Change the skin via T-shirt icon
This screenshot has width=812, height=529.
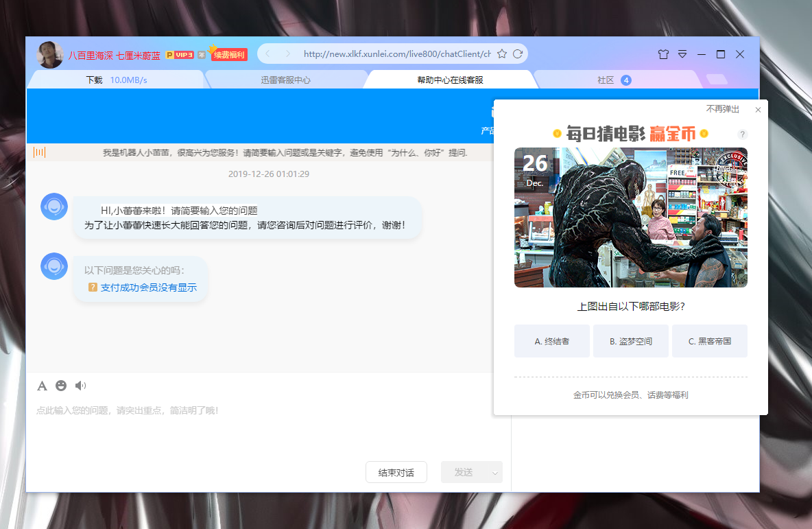pos(663,54)
